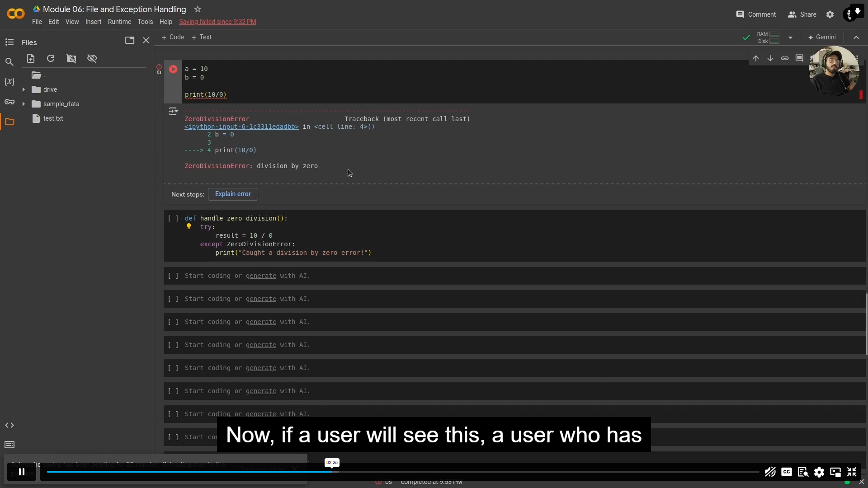Open the RAM and Disk resources dropdown
This screenshot has width=868, height=488.
pos(791,38)
